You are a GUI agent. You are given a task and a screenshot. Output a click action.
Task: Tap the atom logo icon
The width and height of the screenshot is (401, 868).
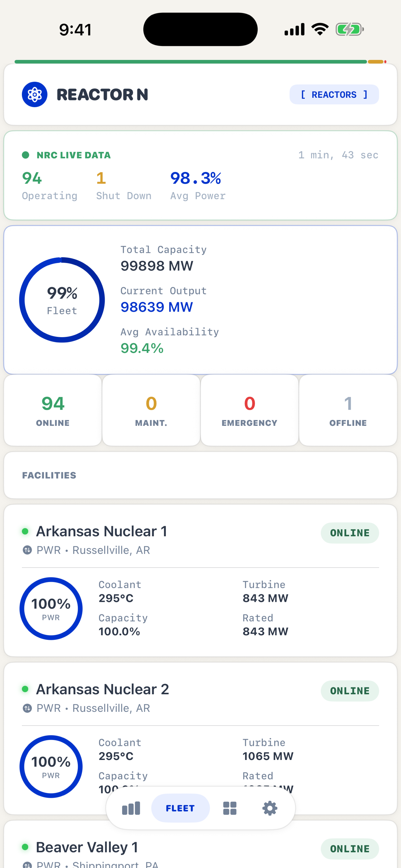34,94
